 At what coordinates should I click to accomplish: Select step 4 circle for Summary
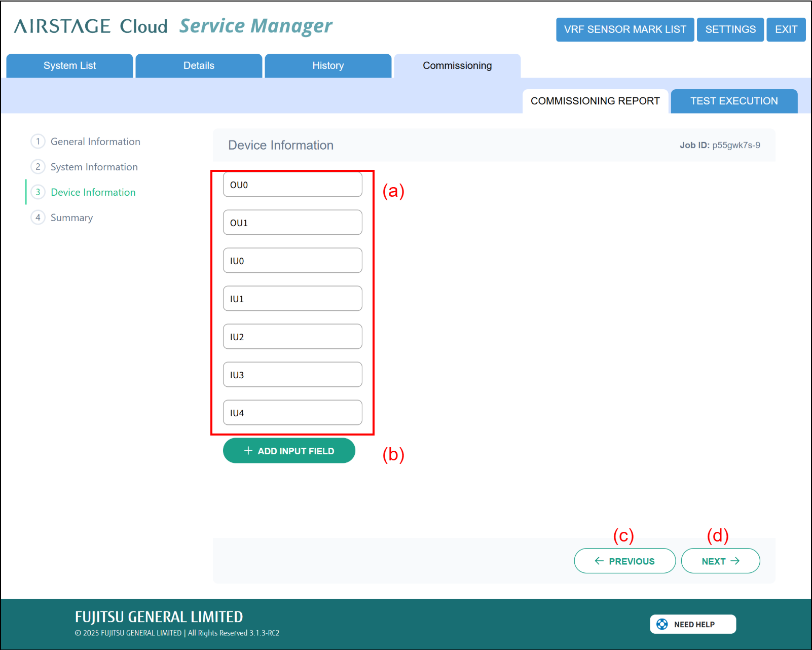[x=38, y=218]
